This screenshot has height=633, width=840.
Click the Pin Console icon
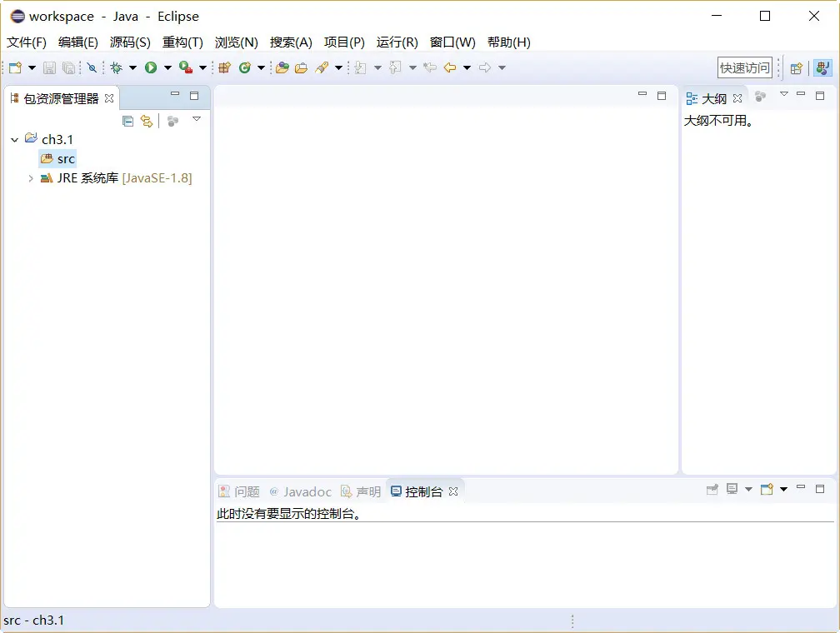[x=712, y=489]
